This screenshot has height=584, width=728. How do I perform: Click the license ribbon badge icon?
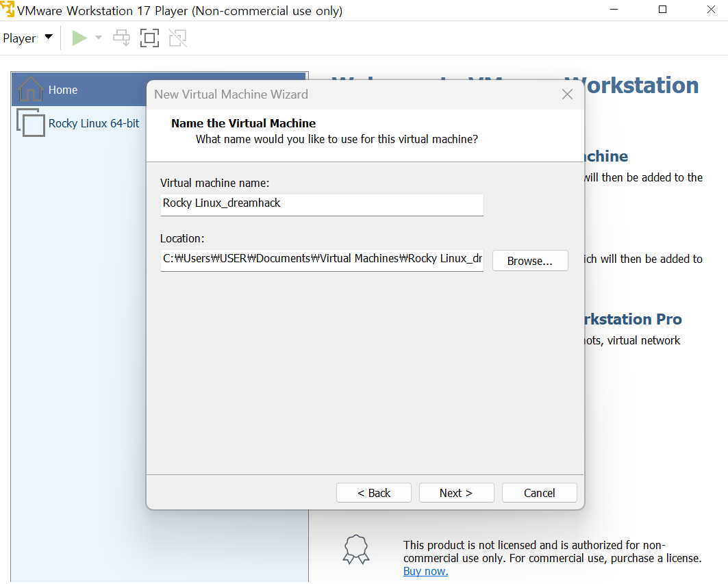coord(356,549)
